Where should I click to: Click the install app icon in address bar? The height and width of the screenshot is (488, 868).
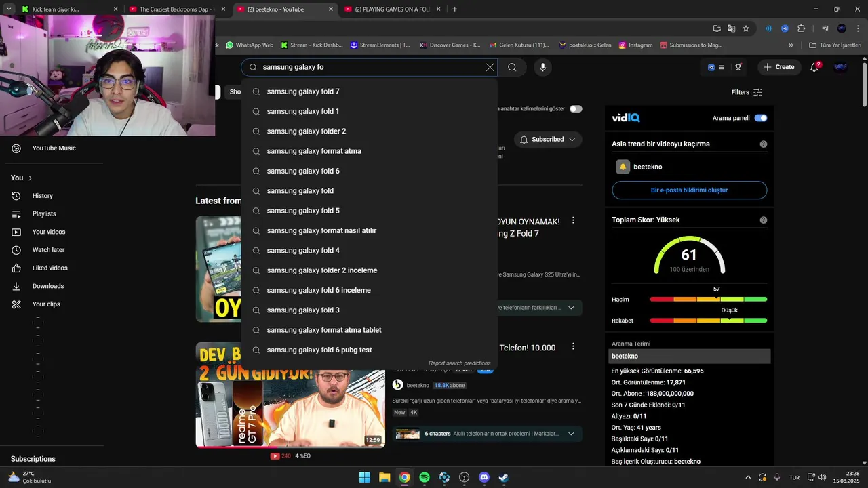coord(717,28)
